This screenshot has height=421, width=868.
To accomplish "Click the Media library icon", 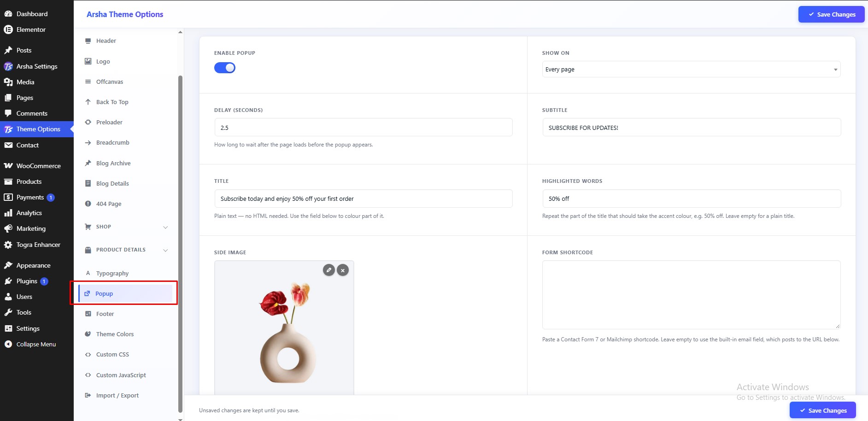I will click(8, 82).
